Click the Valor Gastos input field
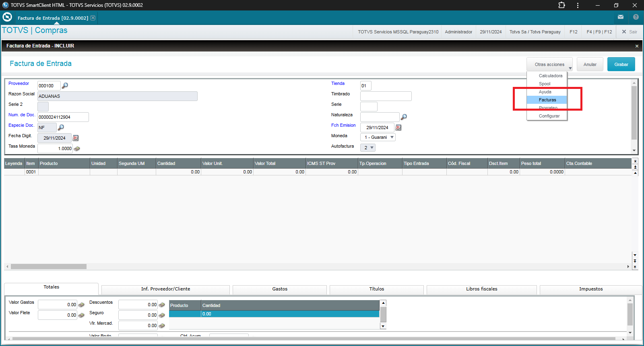Viewport: 644px width, 346px height. click(57, 305)
